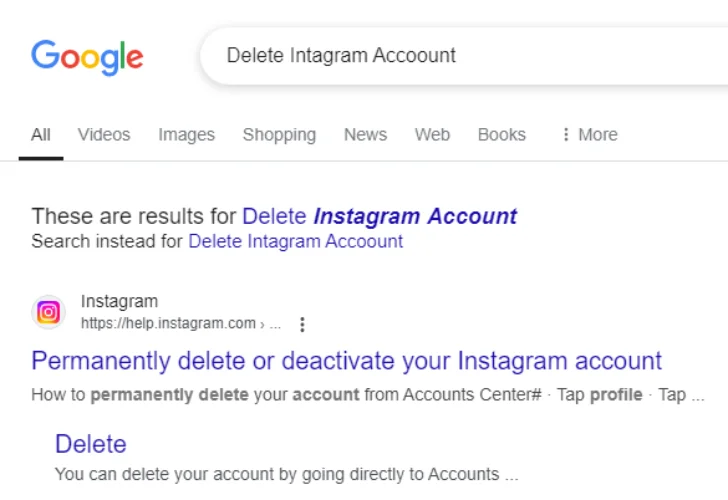Image resolution: width=728 pixels, height=500 pixels.
Task: Open the Shopping tab
Action: 279,135
